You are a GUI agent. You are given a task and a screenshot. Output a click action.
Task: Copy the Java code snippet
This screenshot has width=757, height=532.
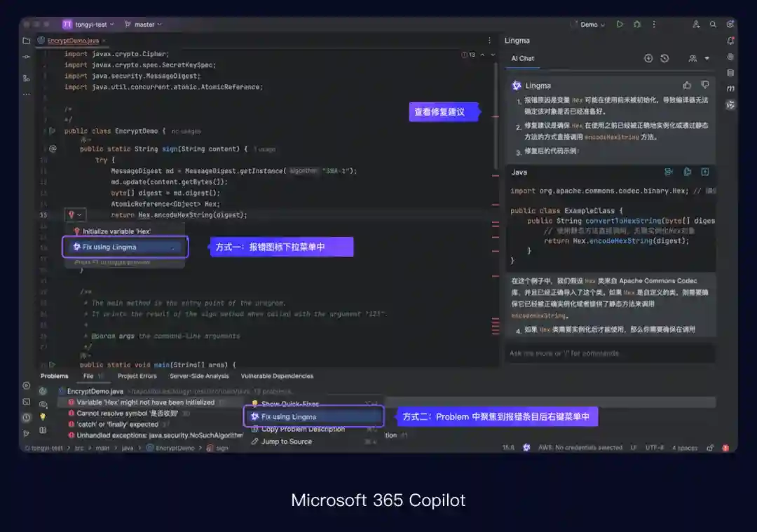pyautogui.click(x=687, y=172)
